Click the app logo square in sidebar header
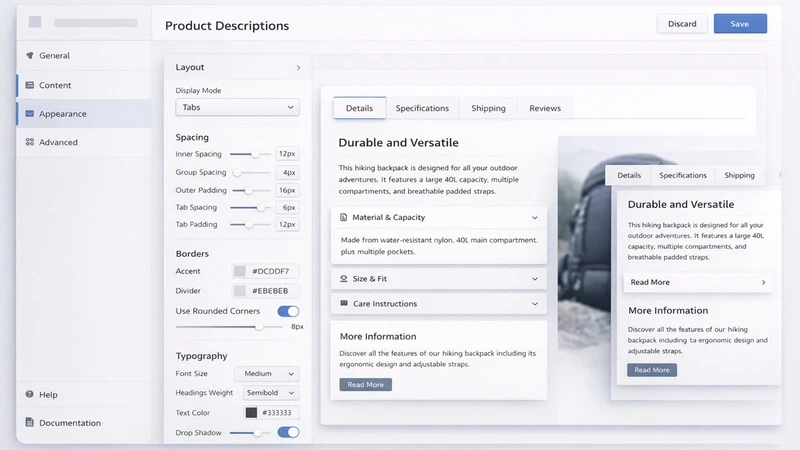The height and width of the screenshot is (450, 800). (x=35, y=22)
